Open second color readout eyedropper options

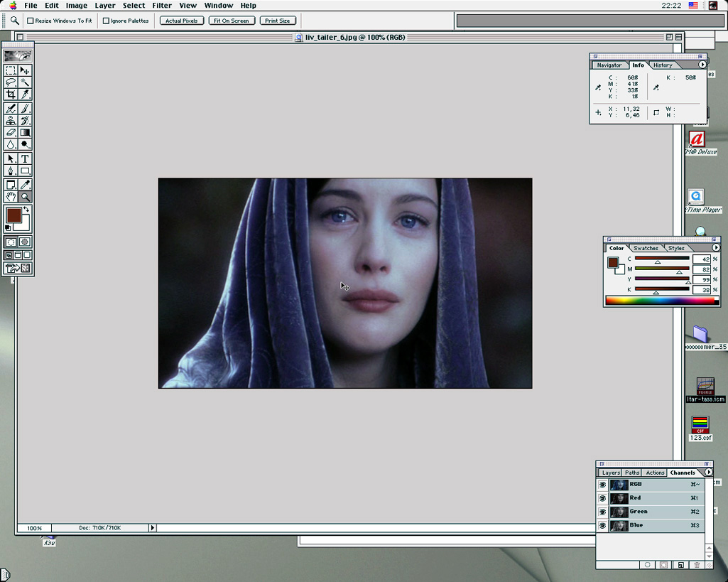[x=656, y=87]
